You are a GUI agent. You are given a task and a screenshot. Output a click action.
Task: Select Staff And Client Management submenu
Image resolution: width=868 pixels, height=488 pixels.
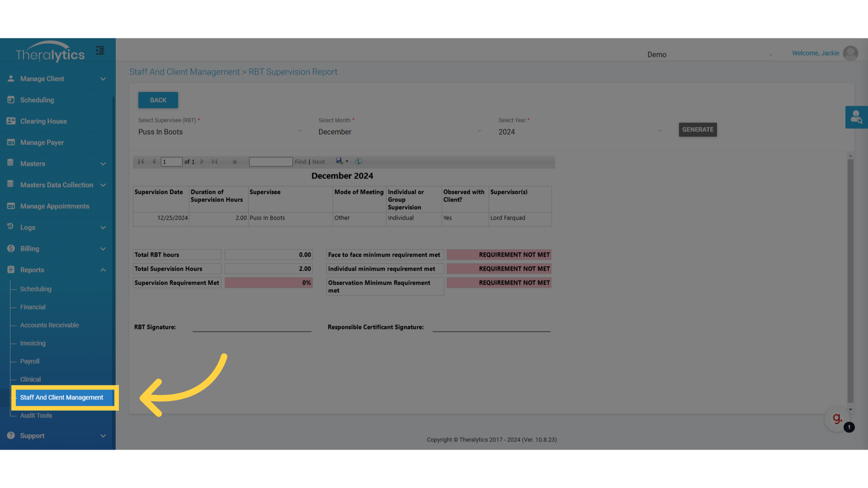coord(62,398)
